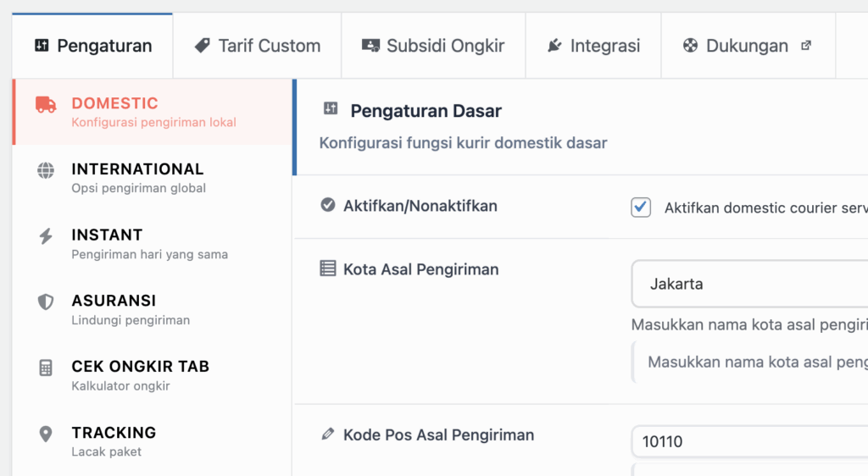Click the ASURANSI shield icon

(x=46, y=302)
